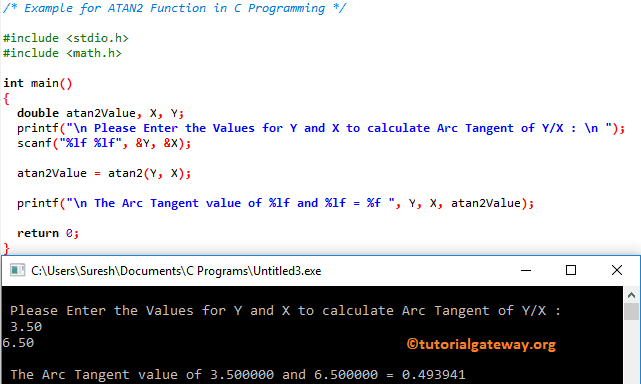Click the '#include <math.h>' line
641x384 pixels.
[x=62, y=53]
